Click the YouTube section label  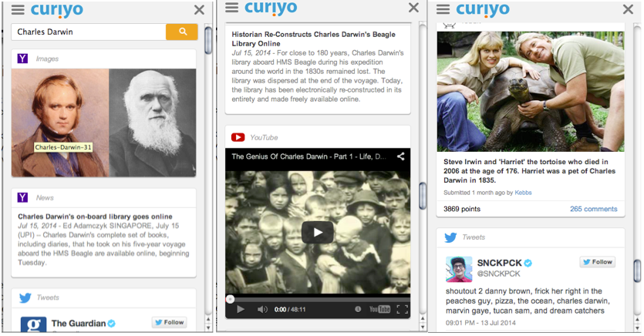click(x=264, y=137)
